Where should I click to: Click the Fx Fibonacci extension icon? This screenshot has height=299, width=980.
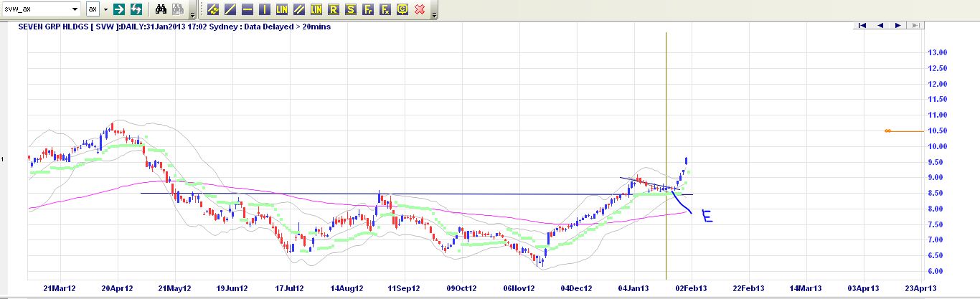[385, 9]
